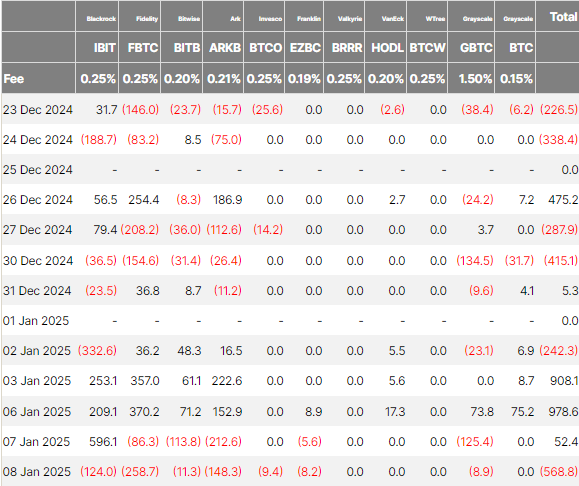Click the (338.4) total value
This screenshot has height=486, width=579.
click(x=558, y=140)
